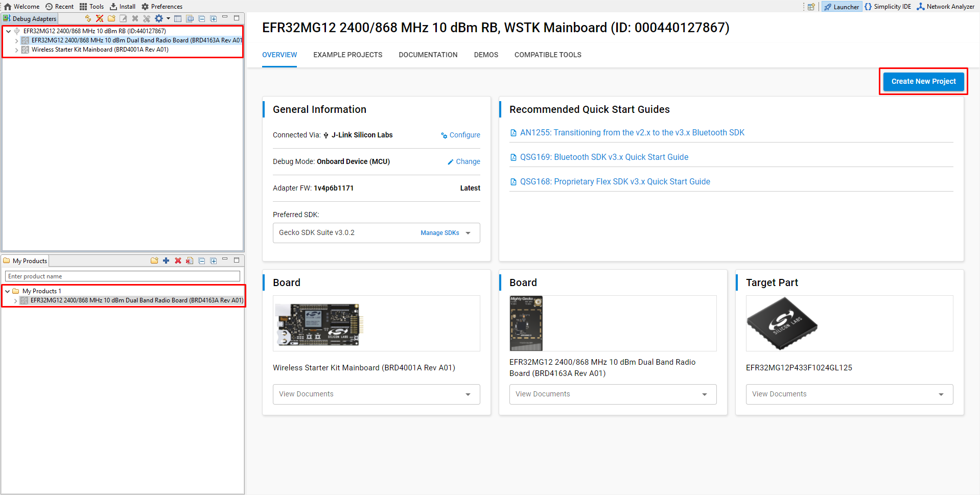Open the Recent menu item
Viewport: 980px width, 495px height.
click(60, 7)
